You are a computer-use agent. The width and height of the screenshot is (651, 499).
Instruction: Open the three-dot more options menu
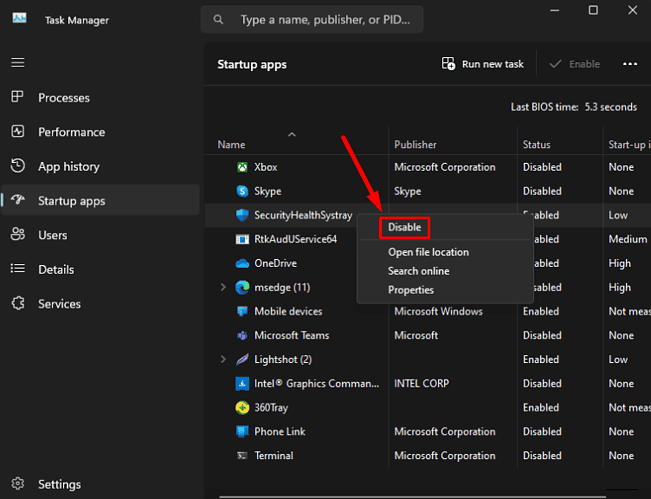[x=630, y=64]
